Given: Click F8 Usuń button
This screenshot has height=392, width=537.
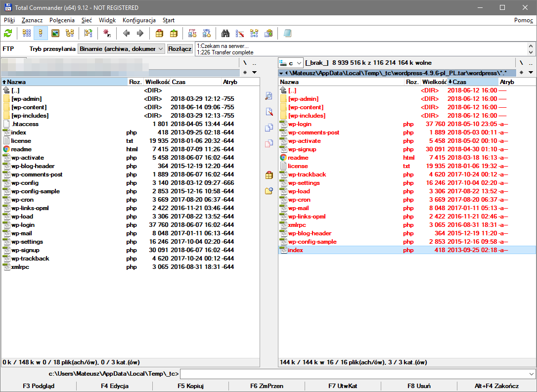Looking at the screenshot, I should click(419, 386).
